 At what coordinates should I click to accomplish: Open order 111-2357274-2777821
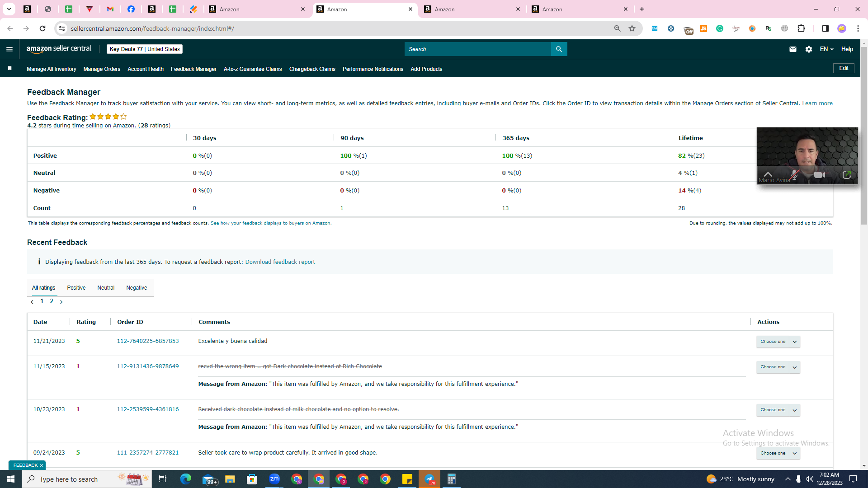[148, 453]
